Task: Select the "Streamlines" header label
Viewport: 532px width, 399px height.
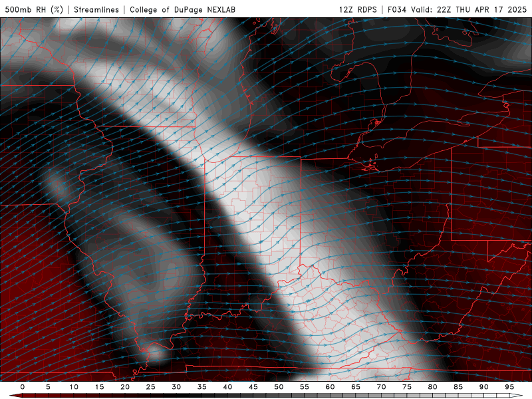Action: click(x=96, y=9)
